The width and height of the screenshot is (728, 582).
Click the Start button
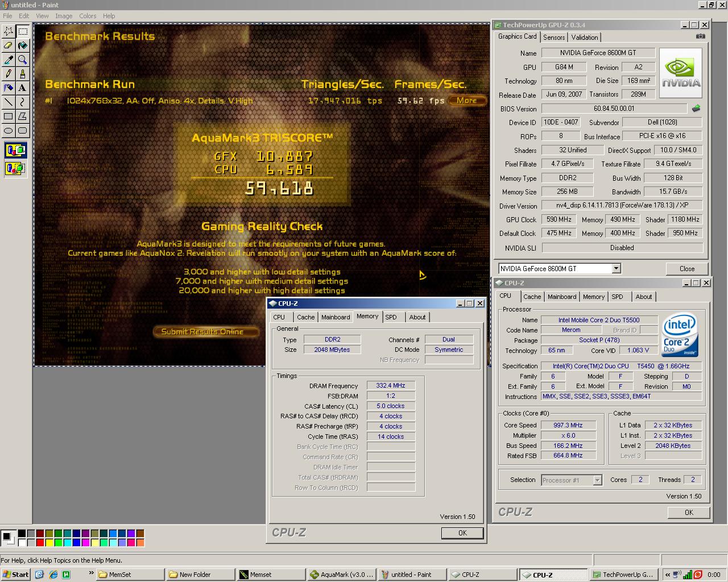point(16,575)
